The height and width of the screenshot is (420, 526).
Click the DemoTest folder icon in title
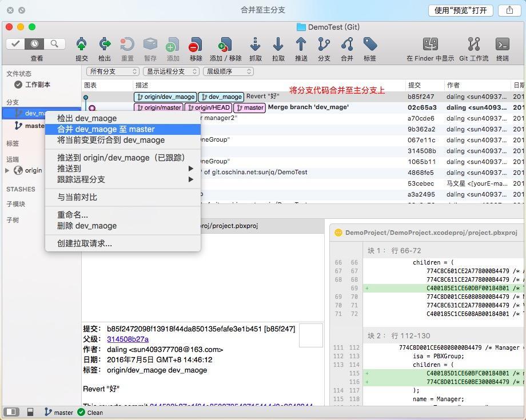(x=301, y=27)
